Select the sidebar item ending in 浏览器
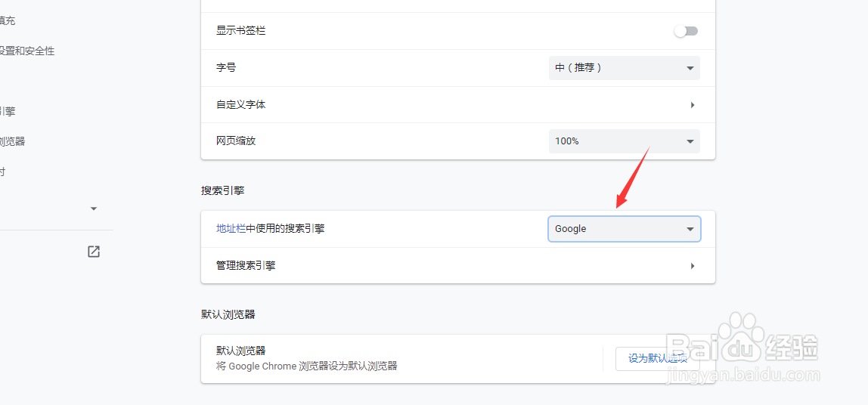 click(x=13, y=141)
